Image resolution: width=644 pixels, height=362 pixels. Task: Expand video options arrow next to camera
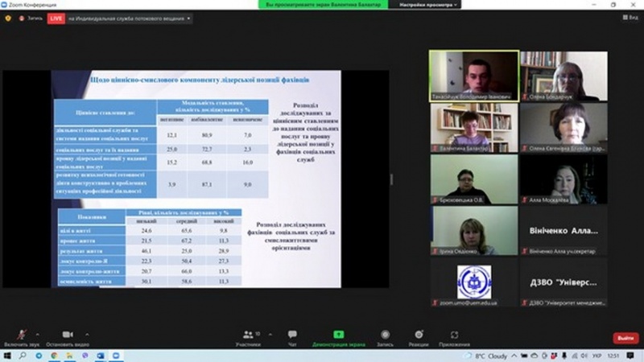coord(87,331)
